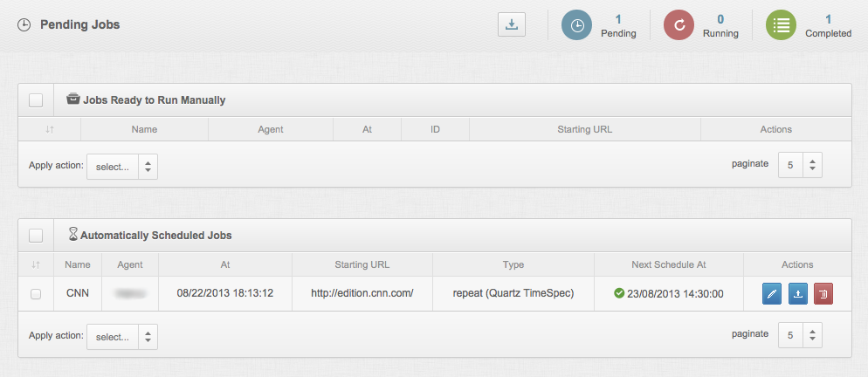Change paginate value in Scheduled Jobs panel
868x377 pixels.
pos(800,335)
